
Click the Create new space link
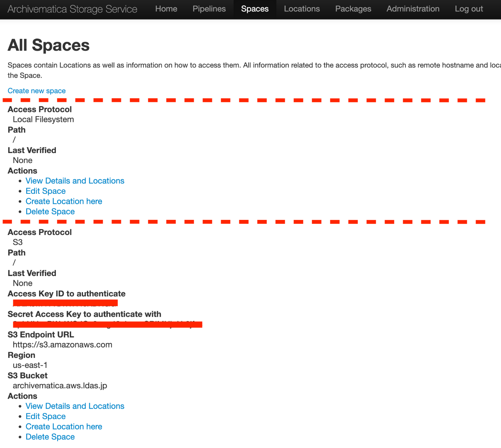(x=37, y=91)
